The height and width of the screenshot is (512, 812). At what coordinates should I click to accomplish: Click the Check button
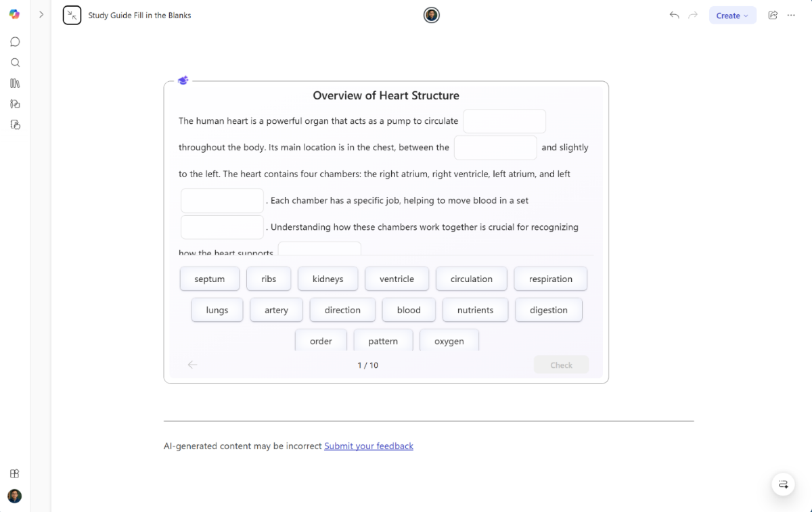point(561,365)
